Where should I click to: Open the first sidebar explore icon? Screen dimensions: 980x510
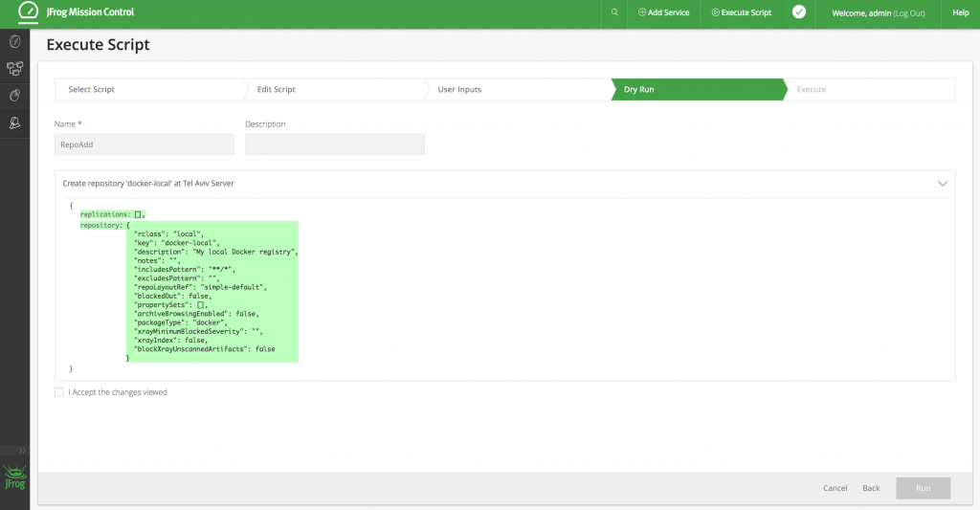(15, 42)
